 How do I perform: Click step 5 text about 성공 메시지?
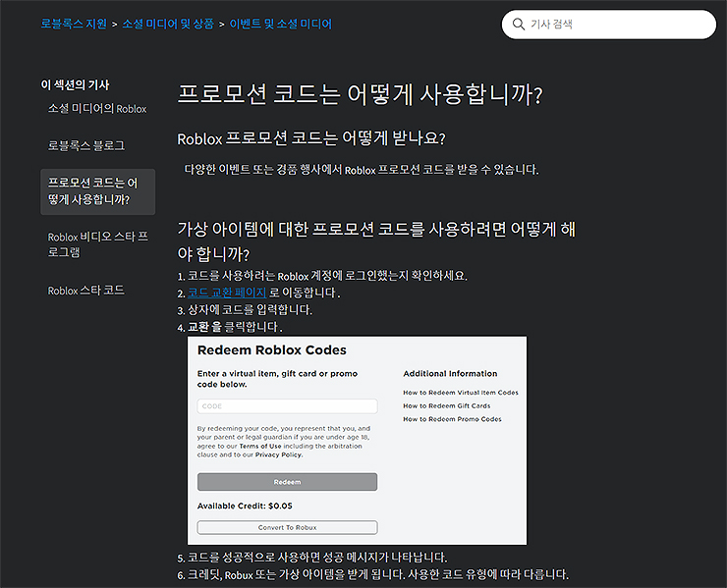coord(317,557)
